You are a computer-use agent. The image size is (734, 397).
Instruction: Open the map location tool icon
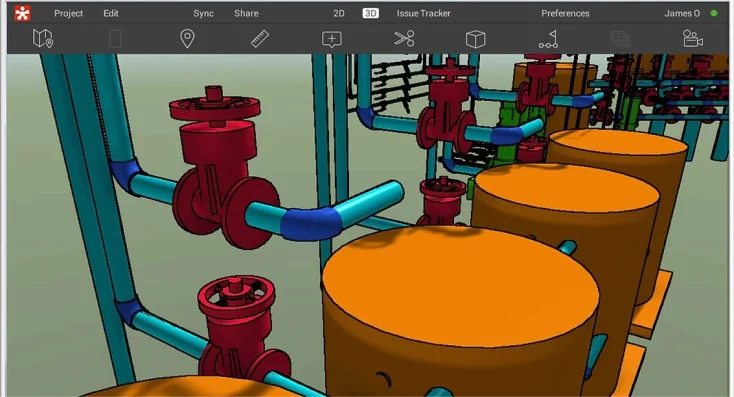coord(43,38)
